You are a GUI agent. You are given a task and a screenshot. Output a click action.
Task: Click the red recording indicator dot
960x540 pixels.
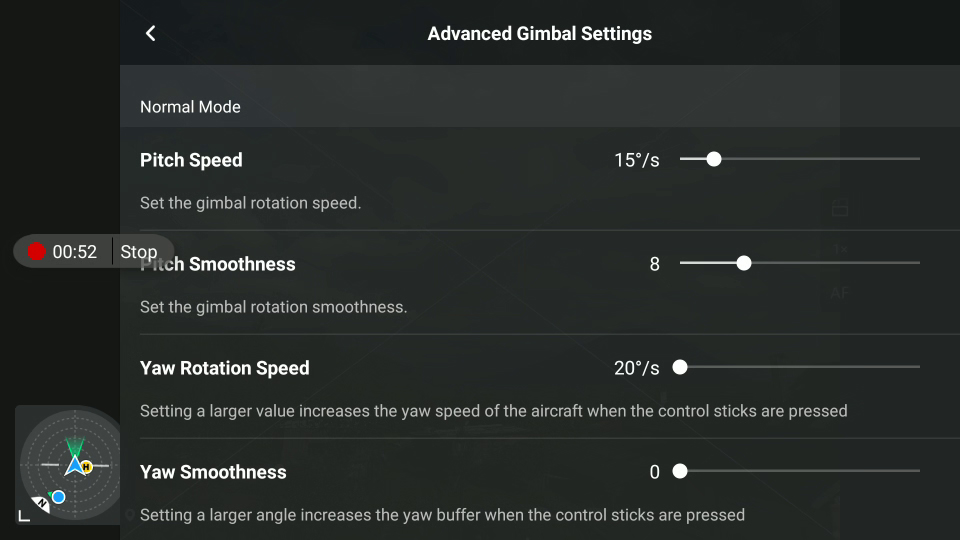37,252
